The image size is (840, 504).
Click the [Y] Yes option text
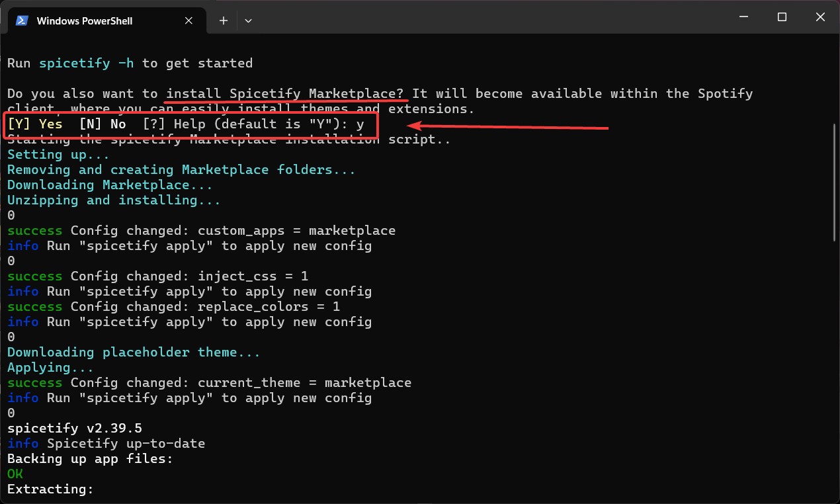tap(34, 124)
